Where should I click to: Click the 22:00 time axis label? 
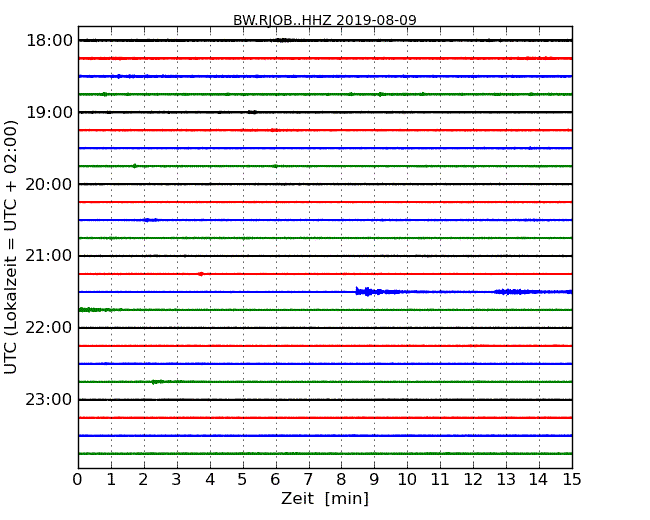click(49, 328)
